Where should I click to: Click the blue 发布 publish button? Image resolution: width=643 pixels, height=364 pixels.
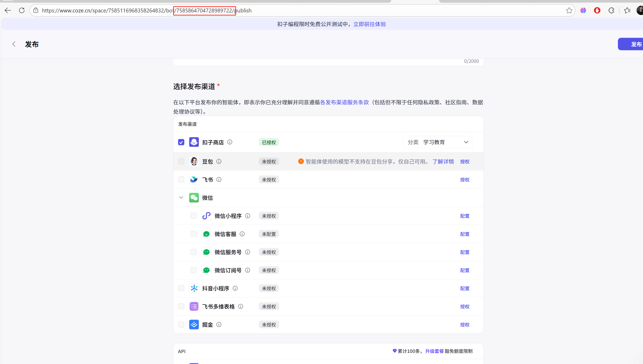pos(631,44)
